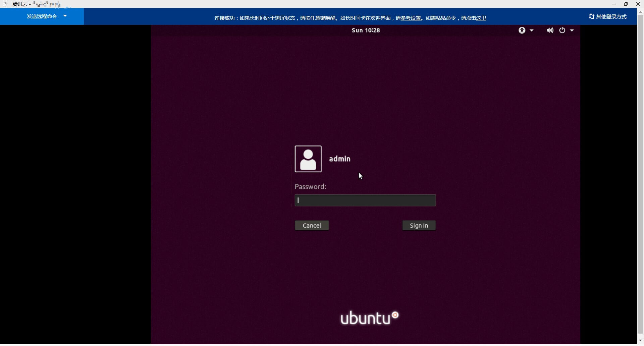
Task: Select the admin user avatar
Action: [x=308, y=159]
